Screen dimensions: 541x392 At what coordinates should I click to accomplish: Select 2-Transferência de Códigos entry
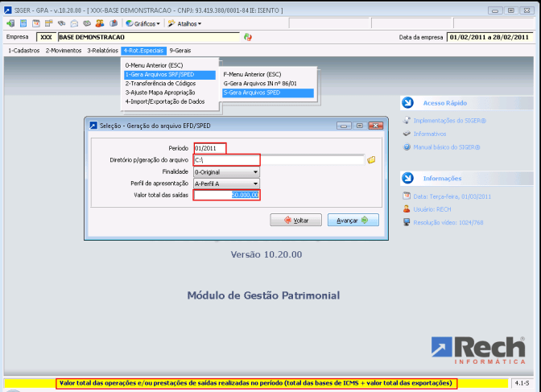[x=170, y=84]
